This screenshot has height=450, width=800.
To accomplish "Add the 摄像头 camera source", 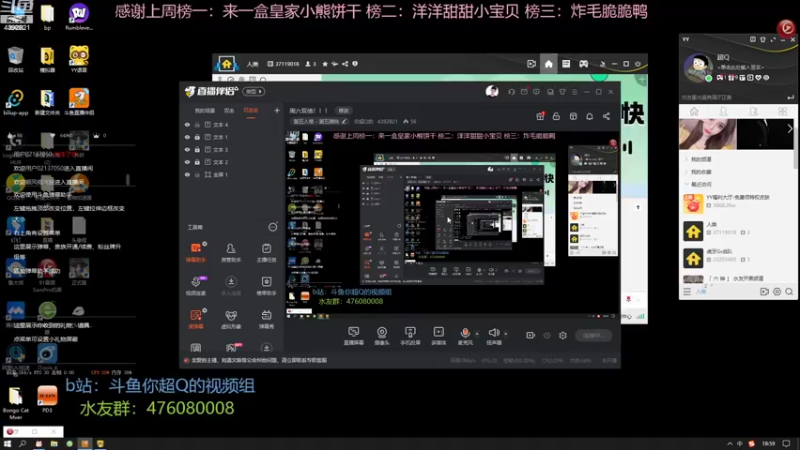I will [x=382, y=336].
